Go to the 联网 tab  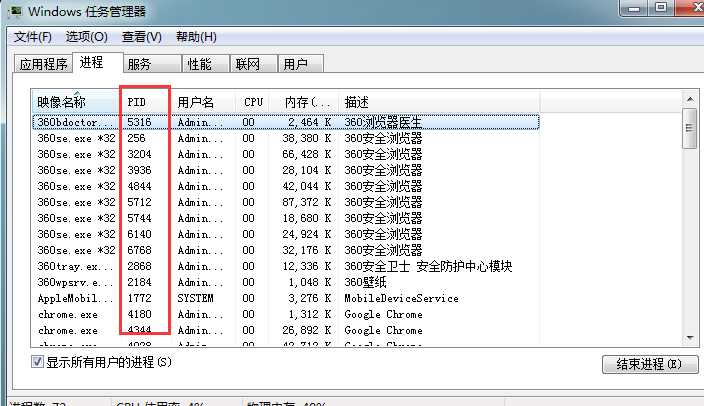[x=254, y=64]
